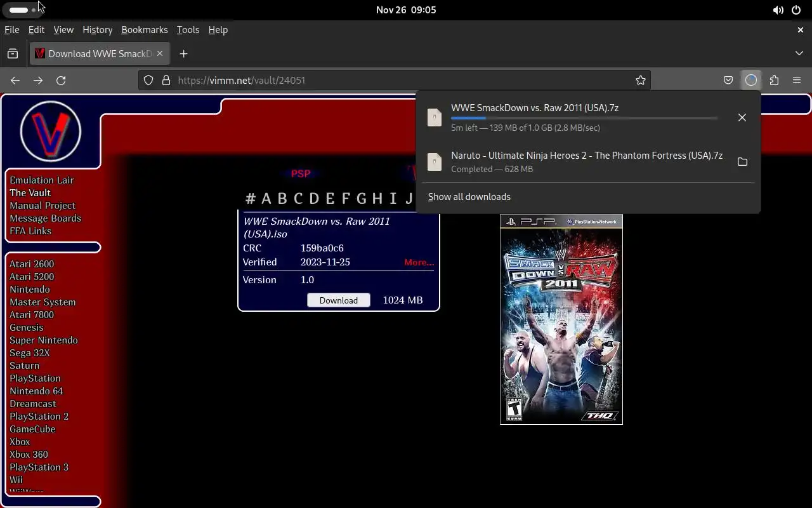This screenshot has width=812, height=508.
Task: Open the Firefox hamburger menu
Action: [x=797, y=80]
